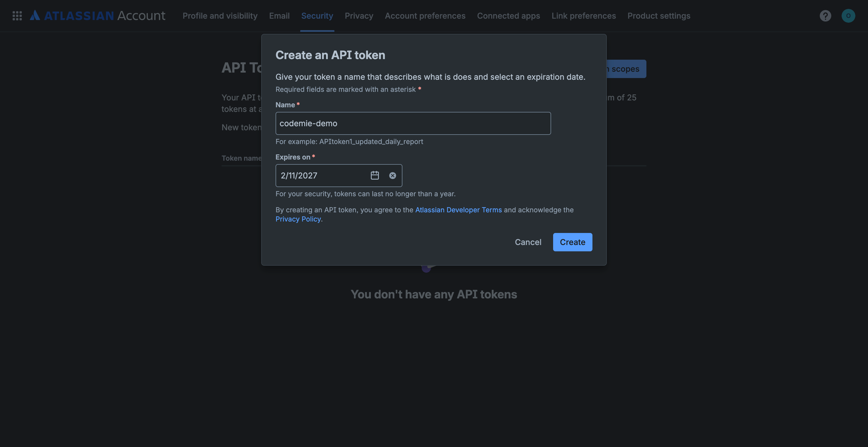Switch to Profile and visibility
The height and width of the screenshot is (447, 868).
[x=220, y=15]
